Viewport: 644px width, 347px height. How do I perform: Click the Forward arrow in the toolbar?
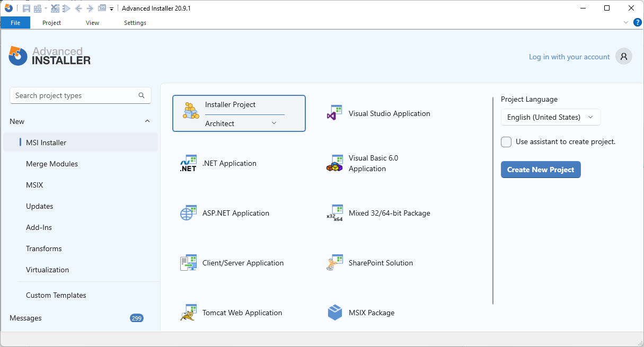[x=90, y=8]
